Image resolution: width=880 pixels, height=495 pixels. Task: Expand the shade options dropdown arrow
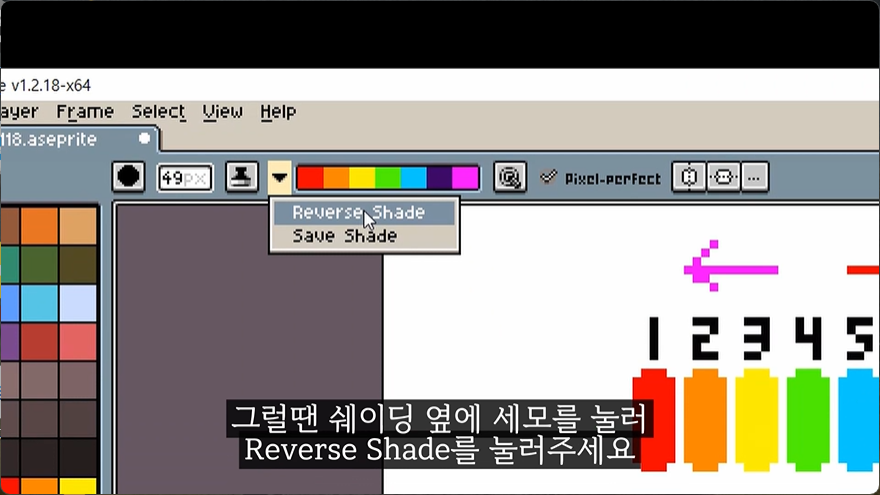point(279,178)
